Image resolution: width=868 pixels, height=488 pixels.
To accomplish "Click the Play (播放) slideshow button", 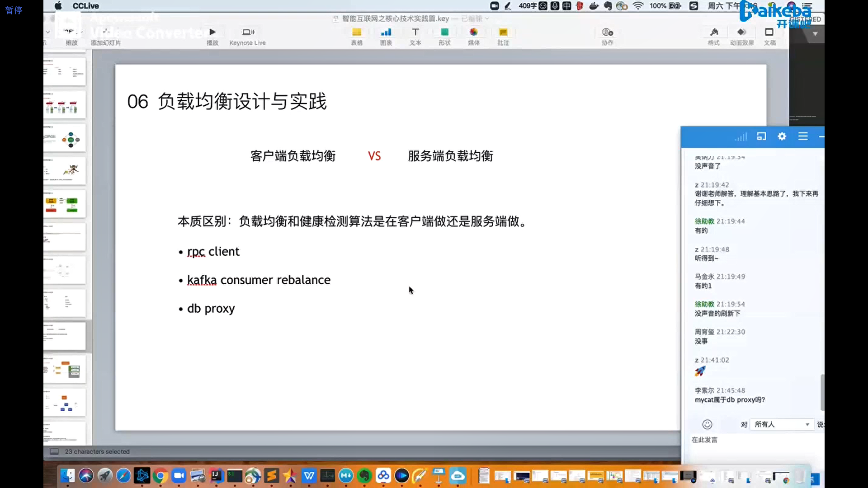I will [212, 33].
